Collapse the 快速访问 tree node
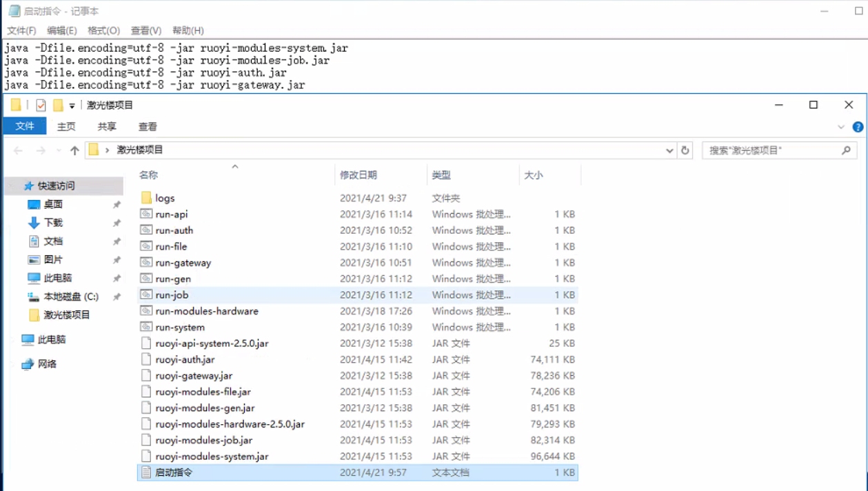Viewport: 868px width, 491px height. 10,186
